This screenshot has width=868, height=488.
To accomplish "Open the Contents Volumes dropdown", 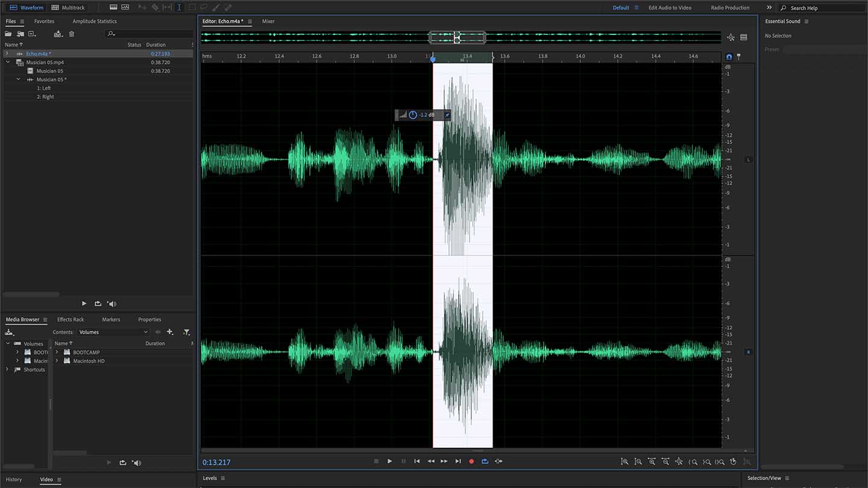I will [x=113, y=332].
